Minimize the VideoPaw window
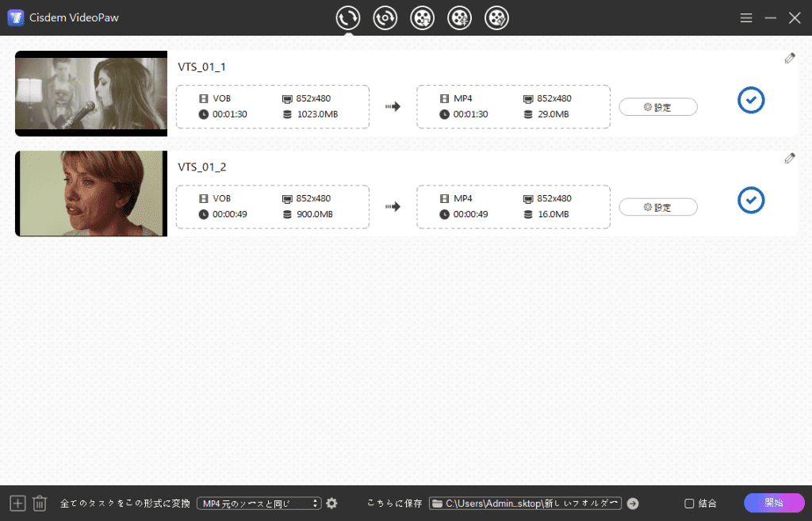812x521 pixels. pyautogui.click(x=771, y=18)
